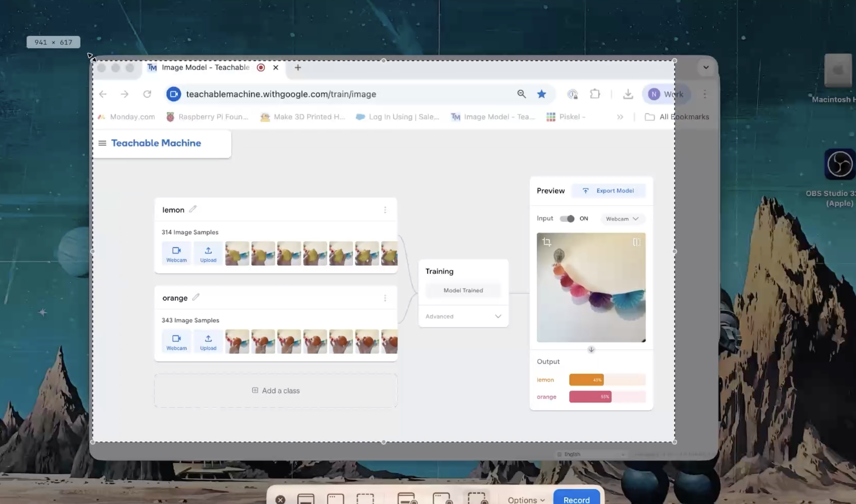Viewport: 856px width, 504px height.
Task: Open the Raspberry Pi Foundation bookmark
Action: point(207,117)
